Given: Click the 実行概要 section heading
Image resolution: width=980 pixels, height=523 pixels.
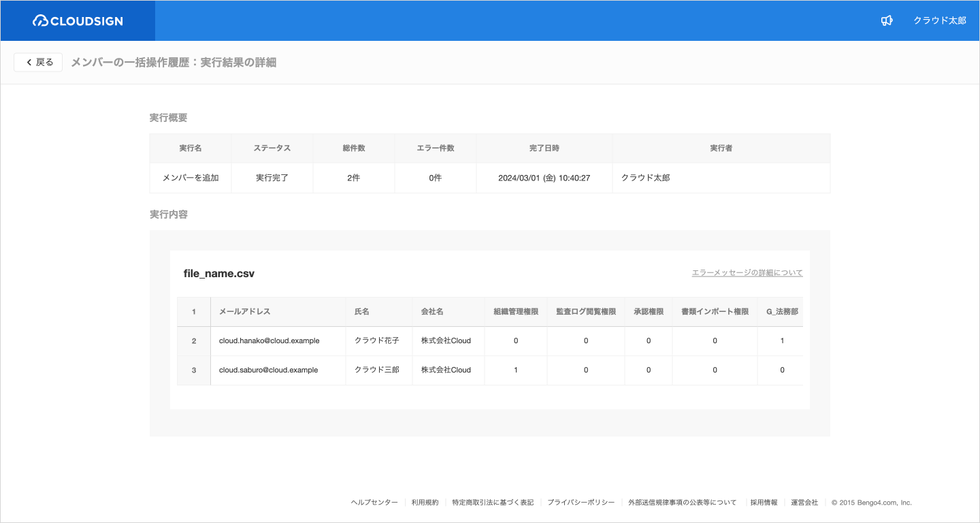Looking at the screenshot, I should coord(168,118).
